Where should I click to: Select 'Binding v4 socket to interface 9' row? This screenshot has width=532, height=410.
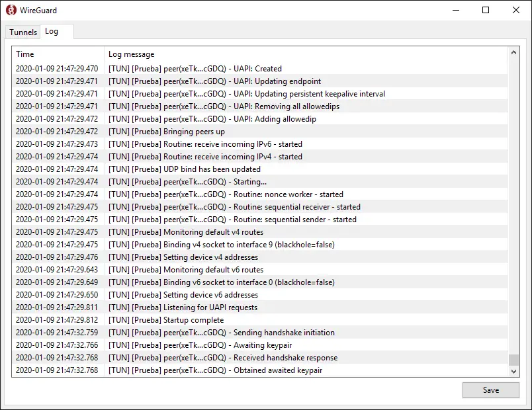260,244
